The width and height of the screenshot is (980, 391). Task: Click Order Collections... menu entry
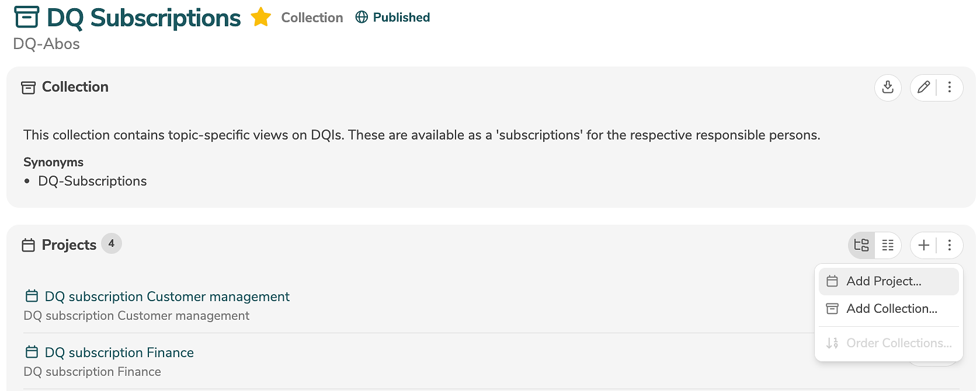pyautogui.click(x=898, y=343)
